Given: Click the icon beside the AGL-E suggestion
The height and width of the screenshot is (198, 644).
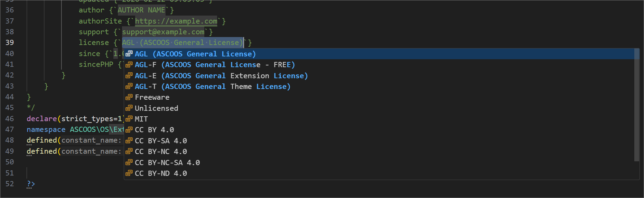Looking at the screenshot, I should click(129, 75).
